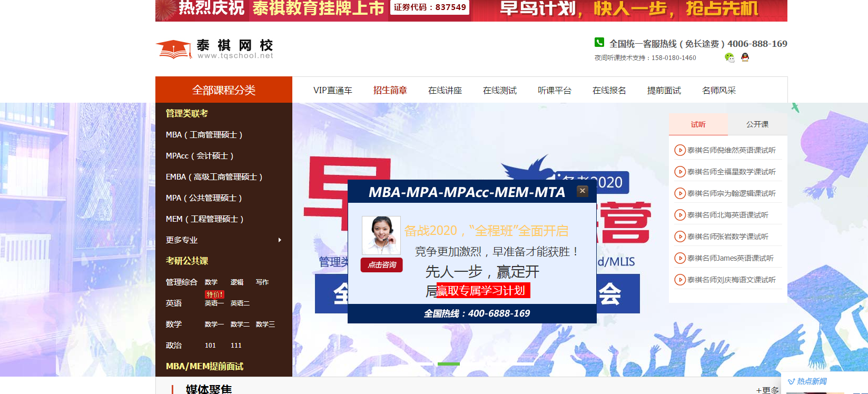Click the WeChat icon in the header
This screenshot has width=868, height=394.
point(729,57)
